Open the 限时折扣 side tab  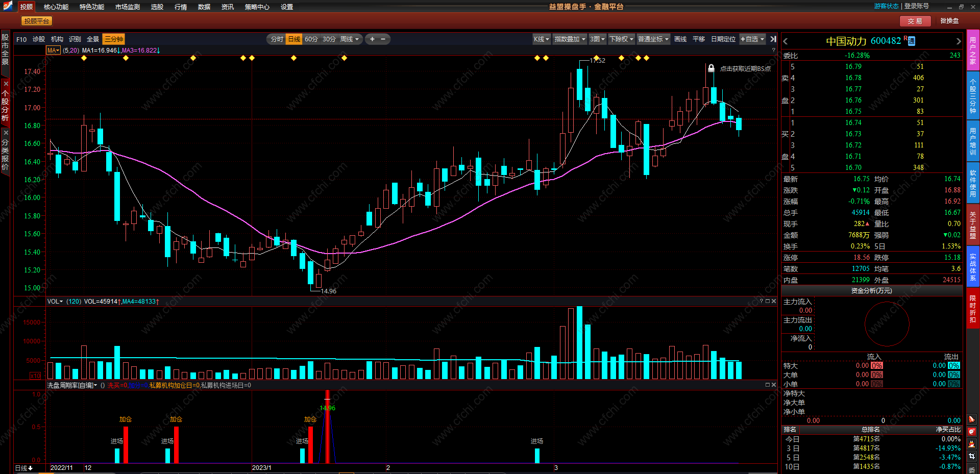coord(973,309)
